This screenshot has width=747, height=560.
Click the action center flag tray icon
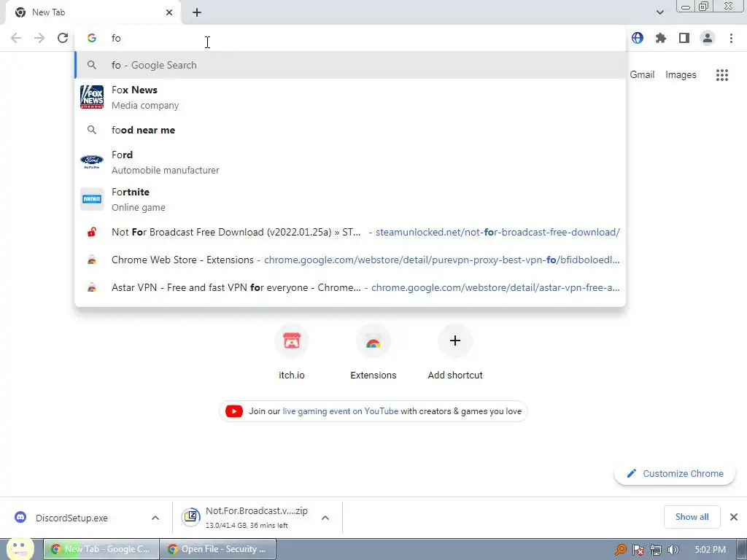tap(638, 550)
